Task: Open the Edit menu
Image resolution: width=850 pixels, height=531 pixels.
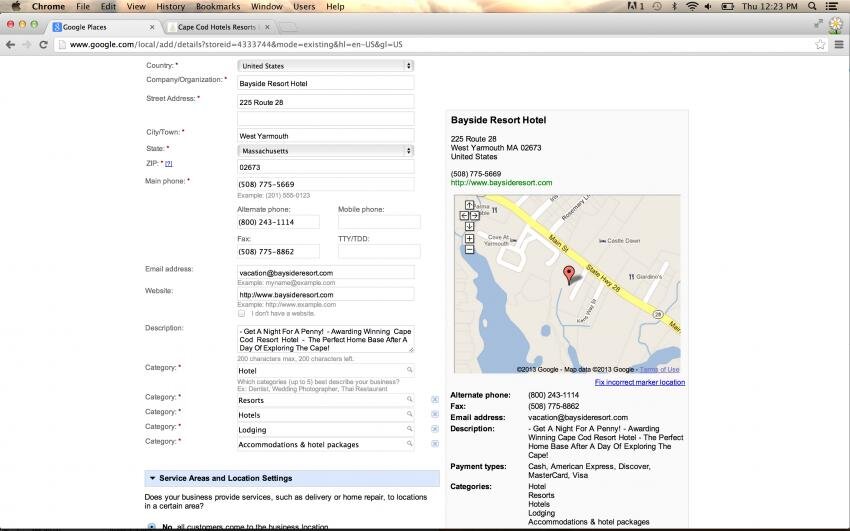Action: click(108, 6)
